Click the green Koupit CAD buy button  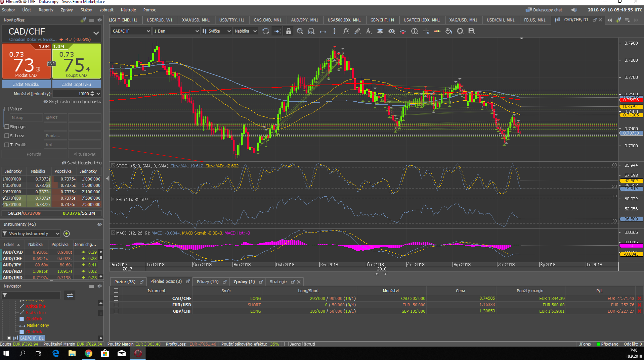coord(77,61)
